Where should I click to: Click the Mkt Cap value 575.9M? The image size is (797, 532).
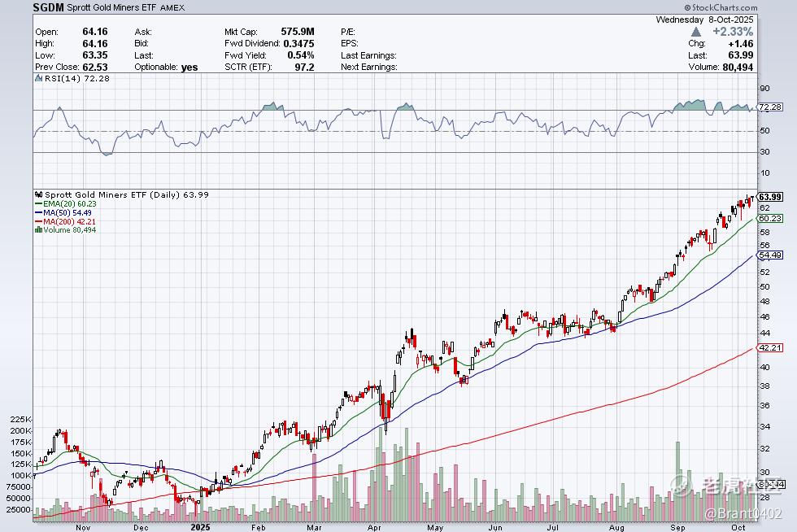click(x=298, y=32)
